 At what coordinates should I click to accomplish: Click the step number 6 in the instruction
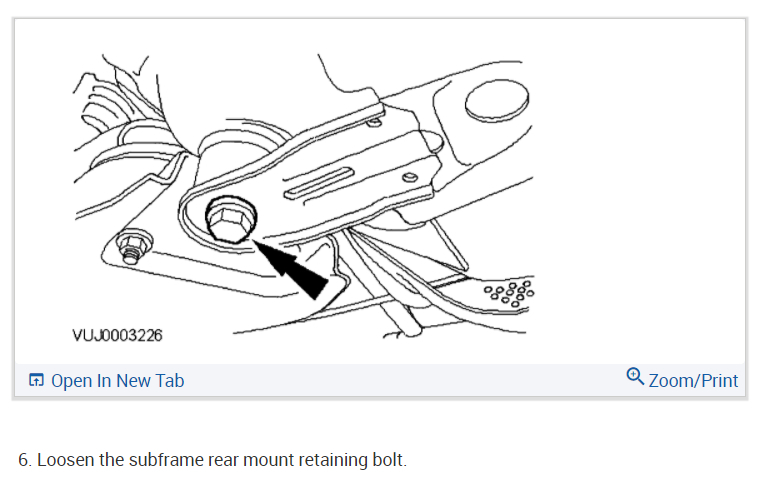[25, 460]
